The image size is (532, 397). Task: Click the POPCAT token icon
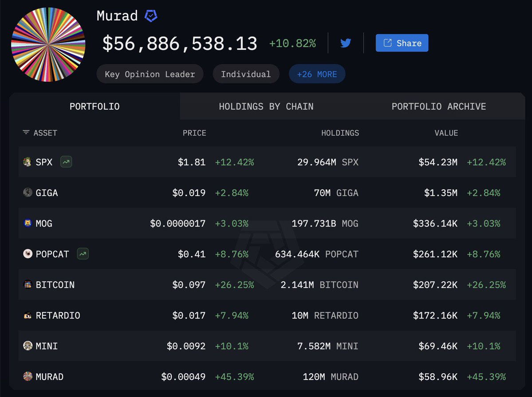point(28,254)
